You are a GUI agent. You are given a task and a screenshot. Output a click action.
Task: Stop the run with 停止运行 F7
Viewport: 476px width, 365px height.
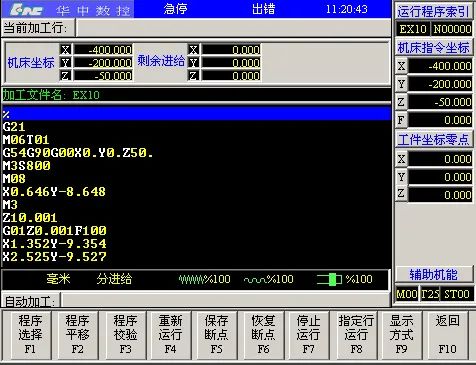(x=308, y=335)
